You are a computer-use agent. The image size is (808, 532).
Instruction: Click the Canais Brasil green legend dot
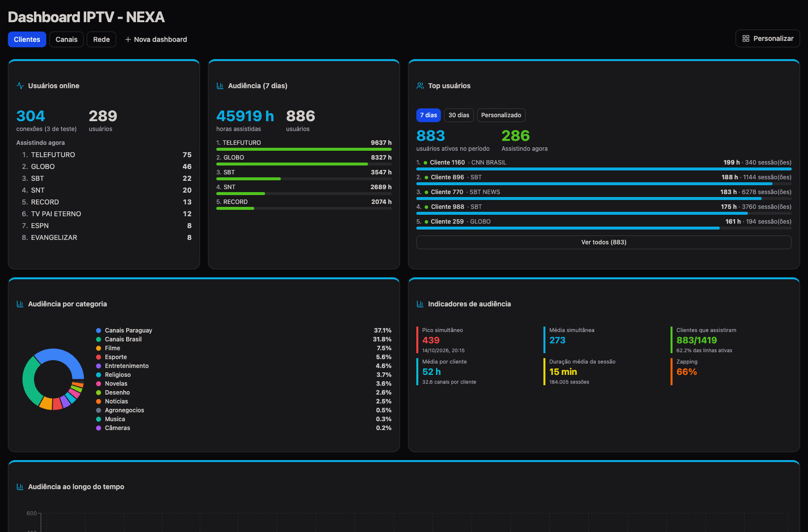tap(99, 339)
